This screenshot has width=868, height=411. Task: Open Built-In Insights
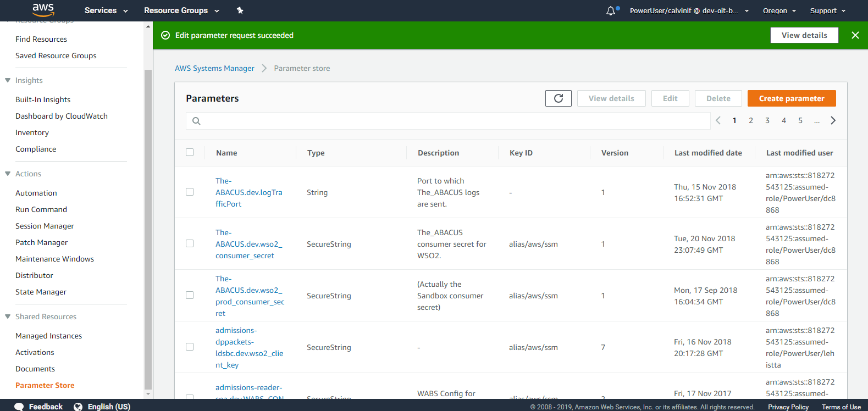[43, 99]
